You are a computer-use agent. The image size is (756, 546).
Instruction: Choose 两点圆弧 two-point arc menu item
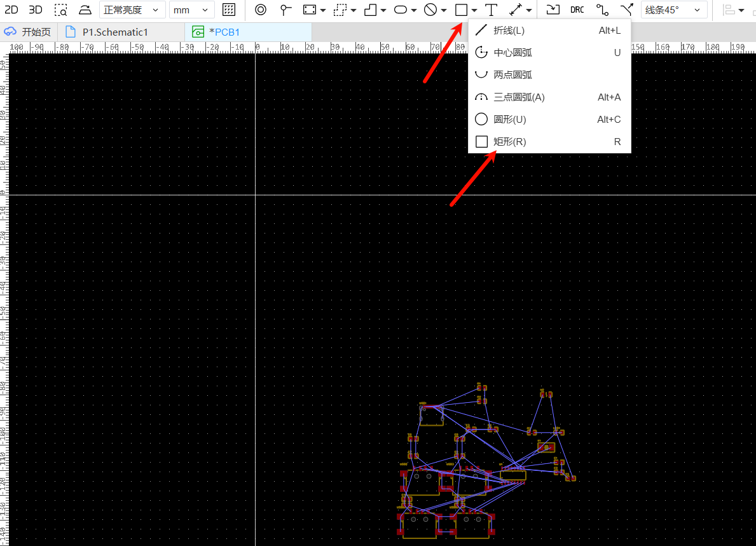(549, 75)
